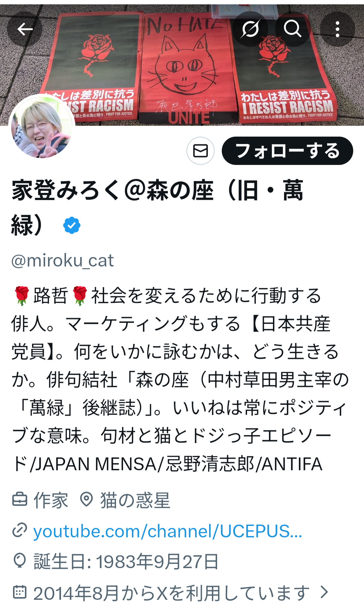Expand the joined-date chevron arrow
The image size is (364, 612).
point(325,592)
